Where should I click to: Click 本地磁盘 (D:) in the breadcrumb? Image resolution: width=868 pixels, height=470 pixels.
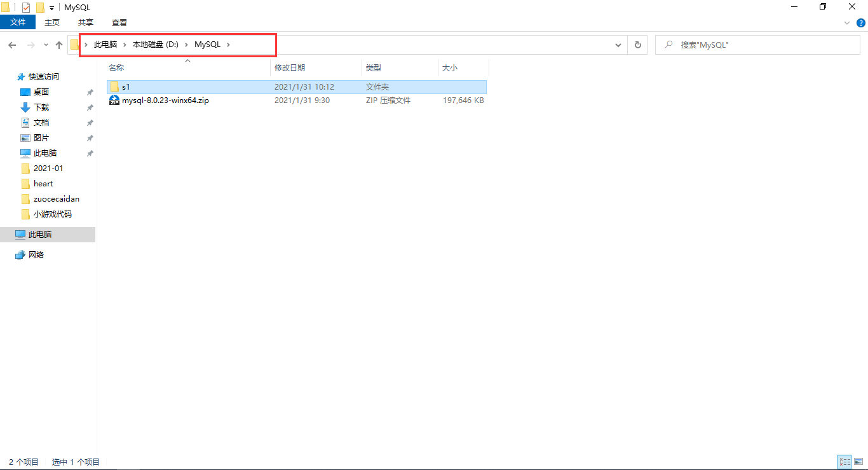pos(156,45)
